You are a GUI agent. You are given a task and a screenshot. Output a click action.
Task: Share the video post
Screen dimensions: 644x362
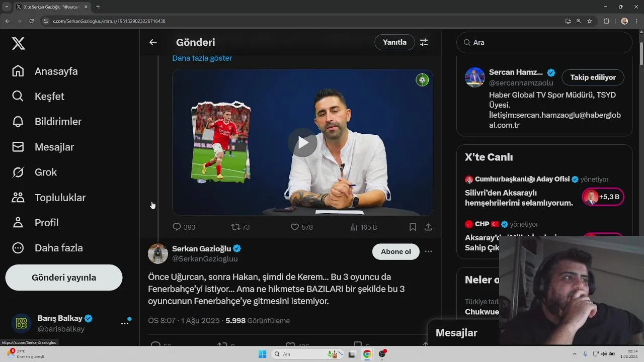[x=428, y=227]
